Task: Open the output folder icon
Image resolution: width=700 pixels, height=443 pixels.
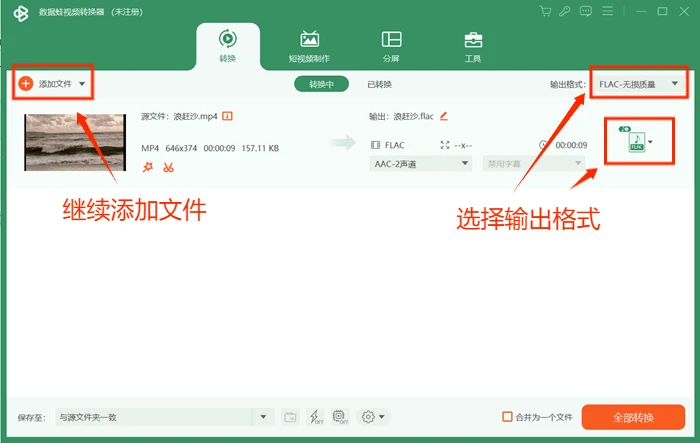Action: [x=290, y=417]
